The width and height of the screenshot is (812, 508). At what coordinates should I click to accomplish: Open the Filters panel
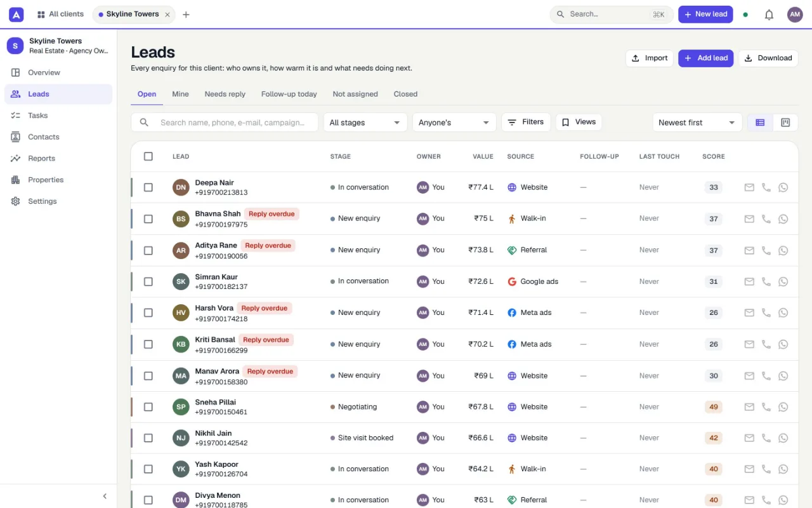pyautogui.click(x=526, y=122)
